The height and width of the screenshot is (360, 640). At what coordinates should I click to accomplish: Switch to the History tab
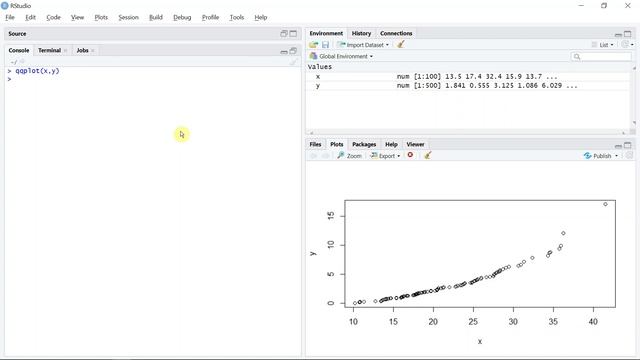(x=361, y=33)
